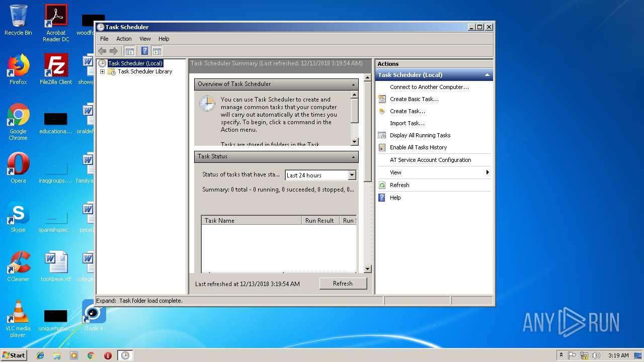Click Enable All Tasks History
The height and width of the screenshot is (362, 644).
point(418,147)
